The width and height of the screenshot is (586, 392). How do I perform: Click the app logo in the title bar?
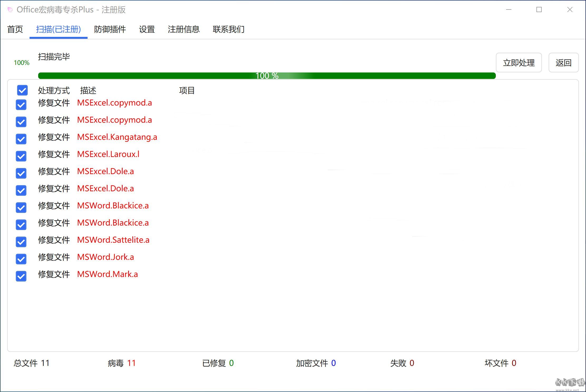pyautogui.click(x=10, y=10)
